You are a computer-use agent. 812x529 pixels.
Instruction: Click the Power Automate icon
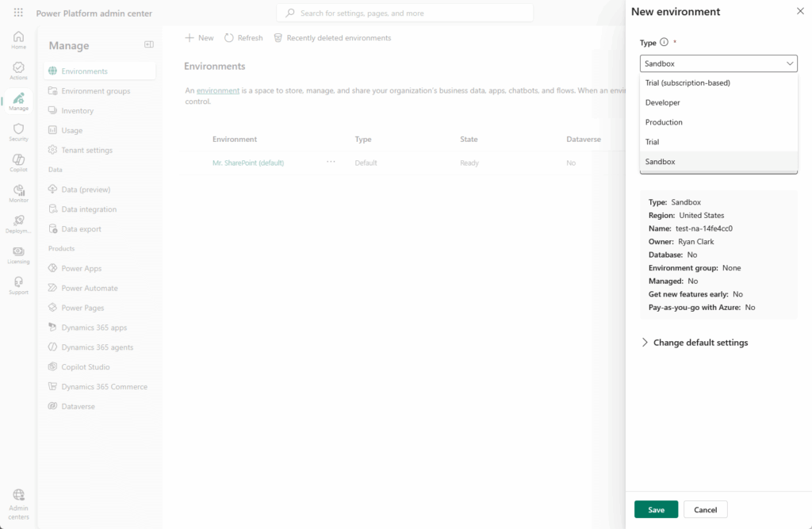(x=53, y=288)
